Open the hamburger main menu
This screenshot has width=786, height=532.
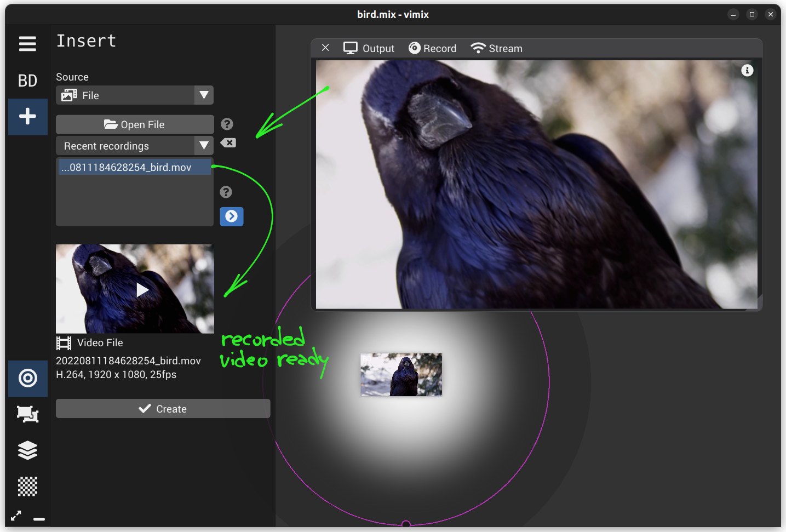tap(27, 44)
